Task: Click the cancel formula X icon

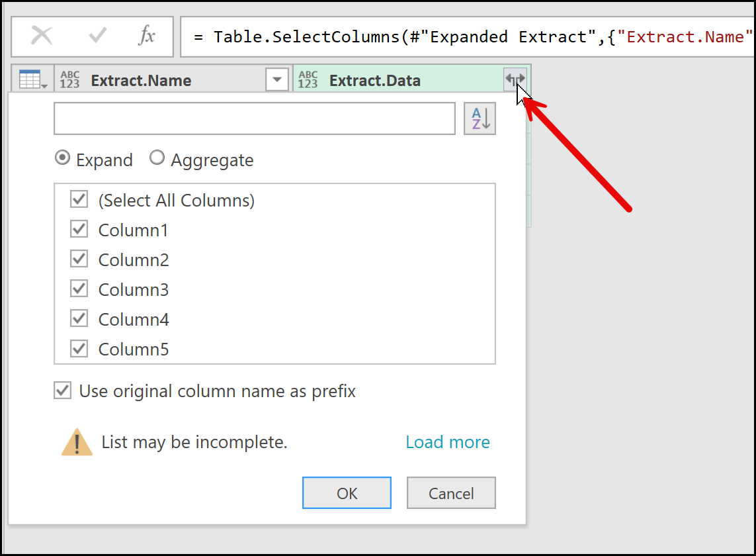Action: coord(42,36)
